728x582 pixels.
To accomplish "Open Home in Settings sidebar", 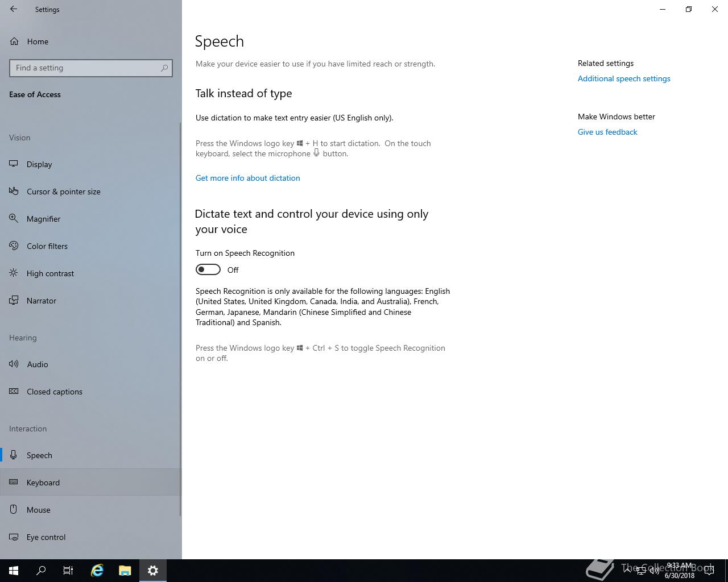I will [91, 41].
